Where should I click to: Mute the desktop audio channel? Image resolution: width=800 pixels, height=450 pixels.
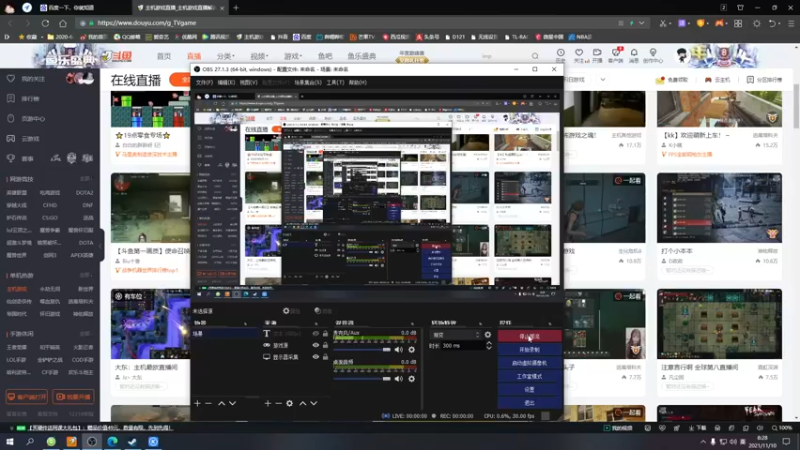pos(398,379)
